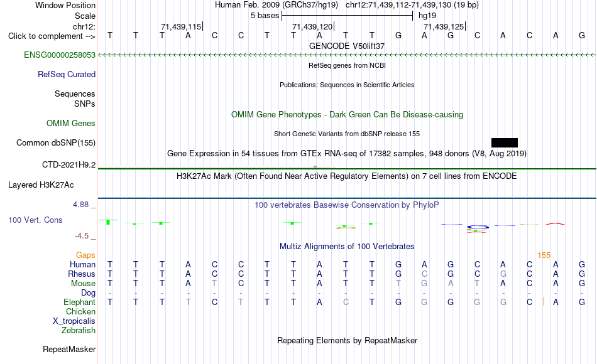The width and height of the screenshot is (597, 364).
Task: Select the Chicken alignment row label
Action: tap(80, 312)
